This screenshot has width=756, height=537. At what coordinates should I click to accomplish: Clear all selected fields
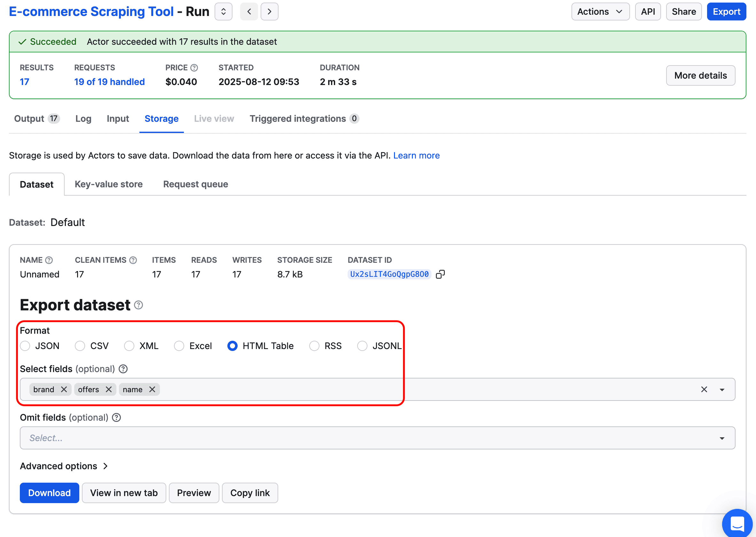(x=704, y=390)
